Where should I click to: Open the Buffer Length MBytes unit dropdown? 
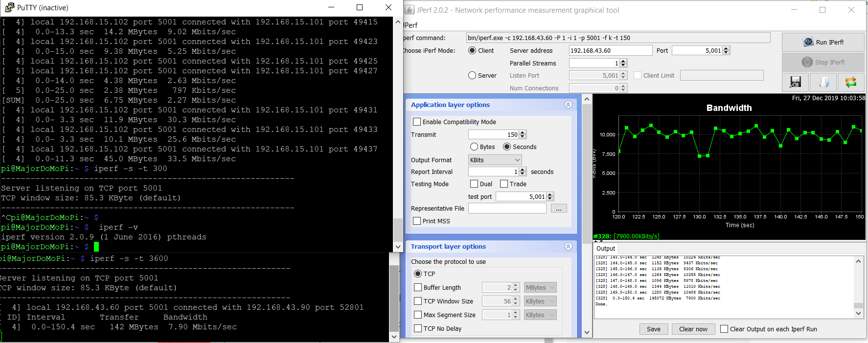pos(540,287)
